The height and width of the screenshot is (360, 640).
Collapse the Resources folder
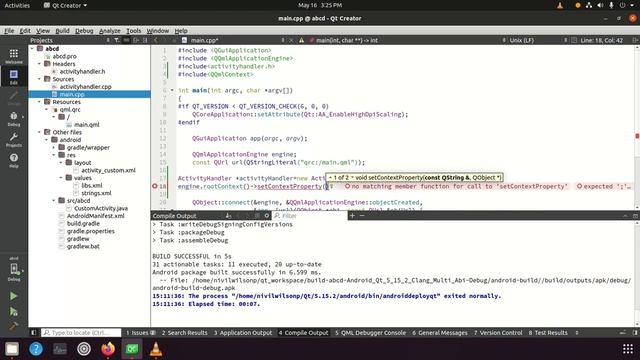[x=40, y=102]
